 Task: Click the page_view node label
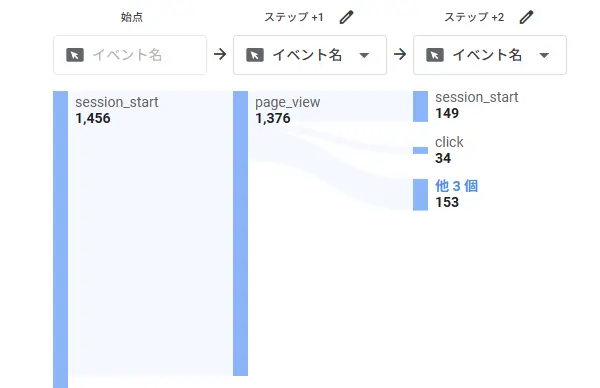coord(287,103)
